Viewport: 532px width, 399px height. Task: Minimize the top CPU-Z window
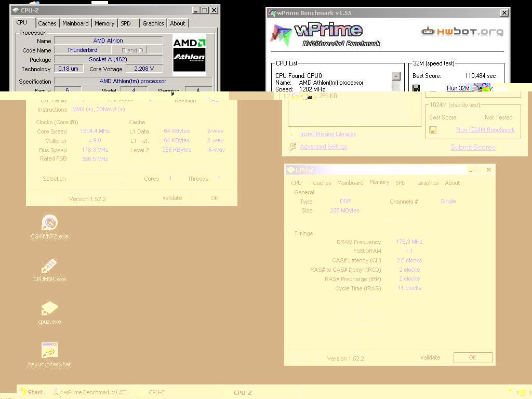(x=196, y=10)
